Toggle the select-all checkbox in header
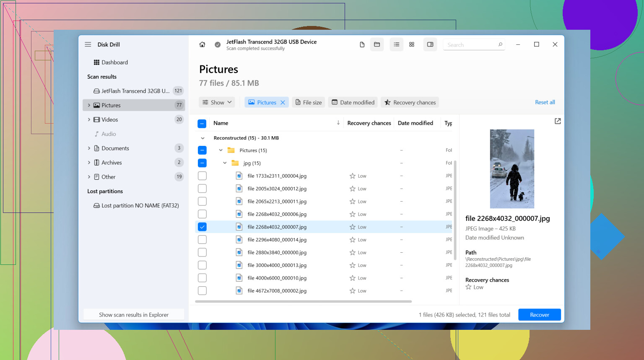 click(x=202, y=124)
